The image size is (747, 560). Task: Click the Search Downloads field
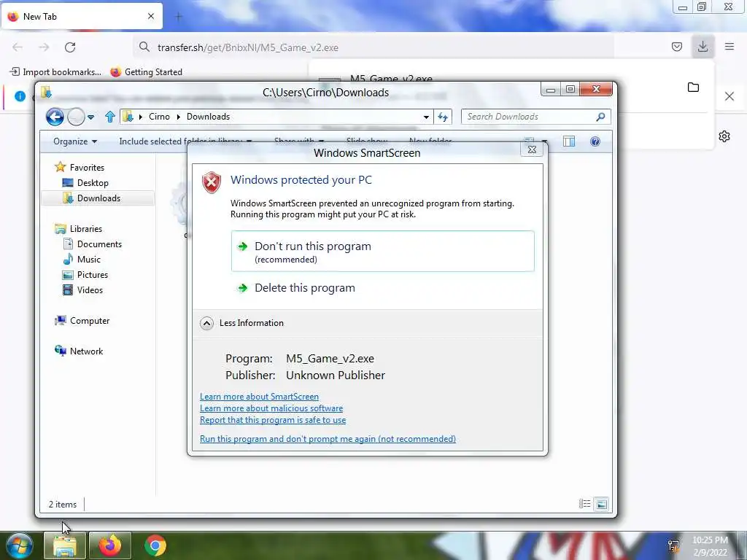click(535, 117)
